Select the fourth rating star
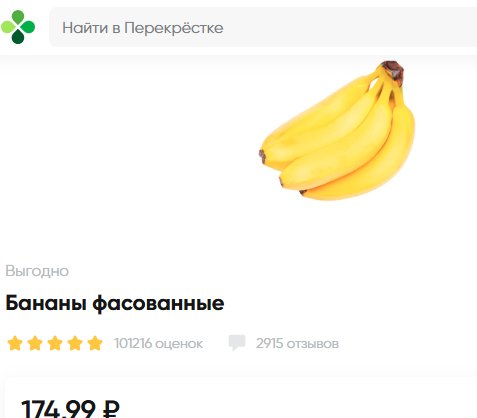Image resolution: width=477 pixels, height=418 pixels. click(75, 343)
